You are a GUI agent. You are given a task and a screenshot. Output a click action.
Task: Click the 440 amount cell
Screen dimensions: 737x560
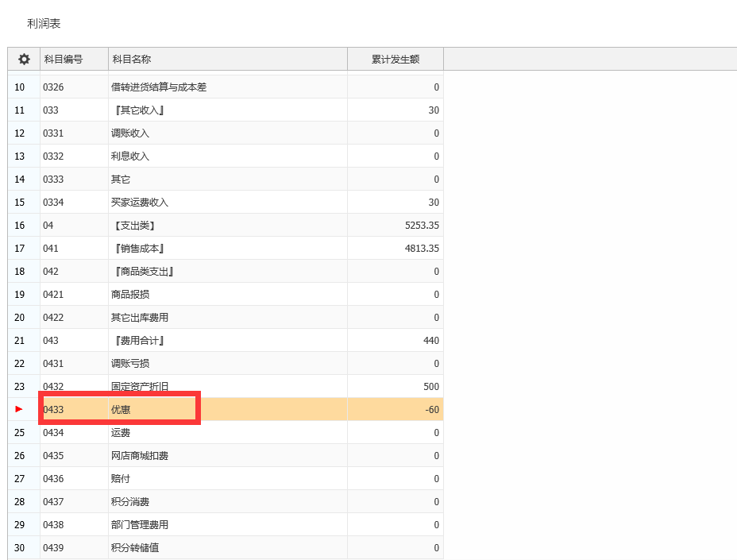coord(396,341)
